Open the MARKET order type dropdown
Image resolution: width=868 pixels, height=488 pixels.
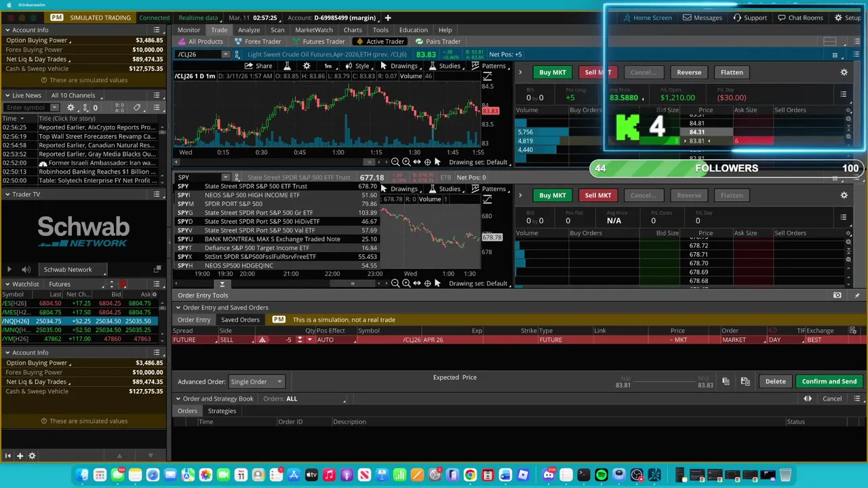(x=743, y=340)
